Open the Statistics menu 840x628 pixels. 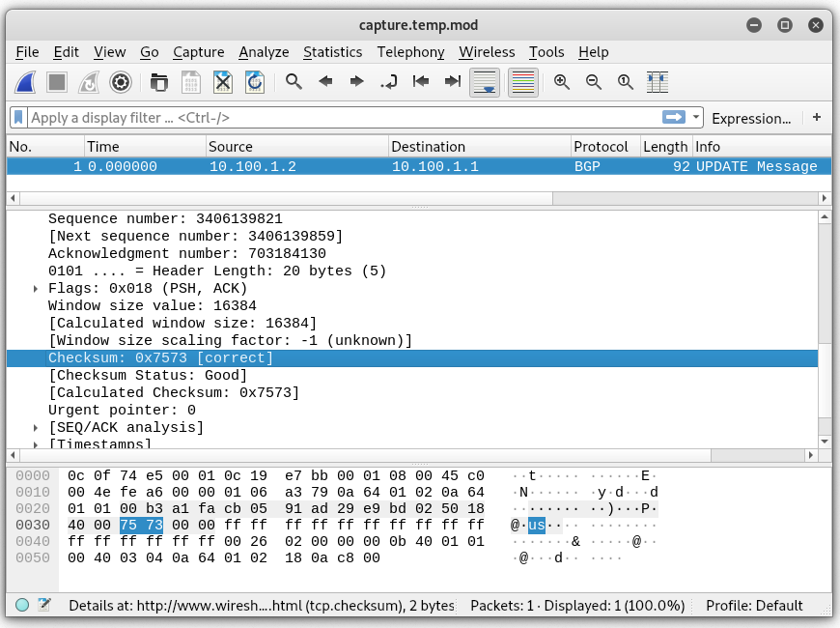coord(332,52)
